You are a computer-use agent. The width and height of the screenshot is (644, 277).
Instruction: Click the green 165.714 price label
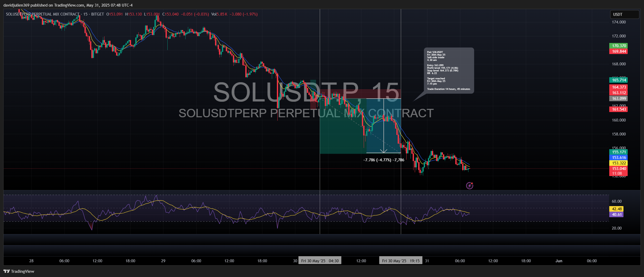(x=618, y=80)
